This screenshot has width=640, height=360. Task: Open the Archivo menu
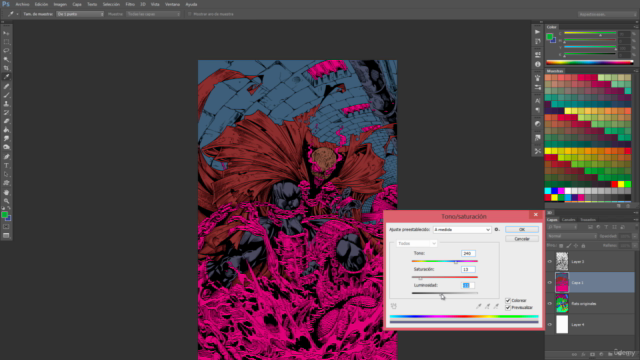(x=22, y=4)
